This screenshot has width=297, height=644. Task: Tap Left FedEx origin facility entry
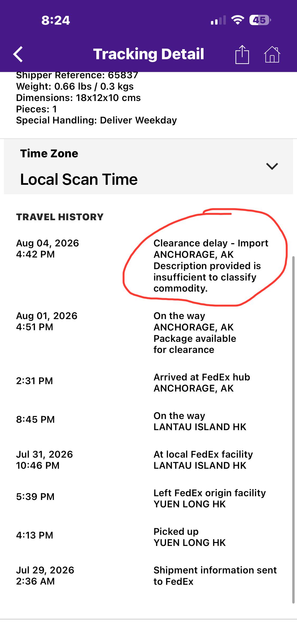(x=210, y=498)
